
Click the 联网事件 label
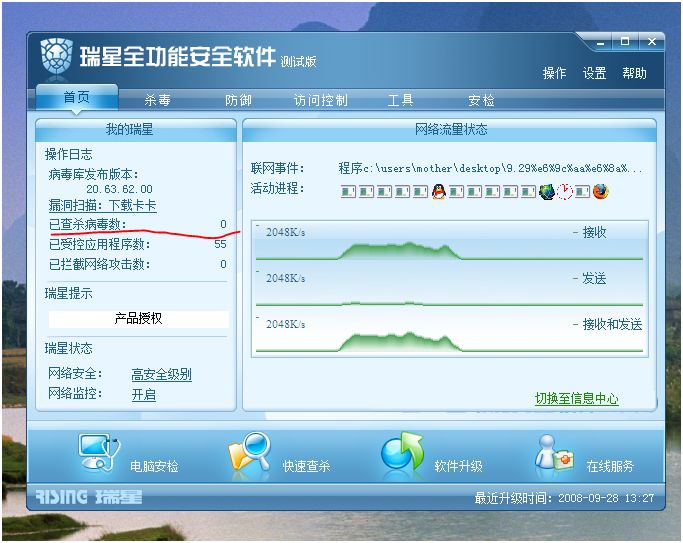(x=277, y=168)
